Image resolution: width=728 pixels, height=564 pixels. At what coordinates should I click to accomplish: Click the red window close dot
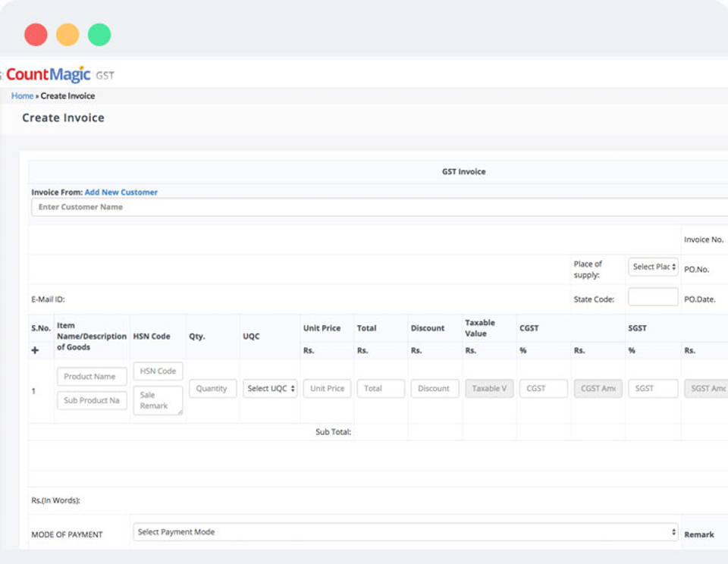click(36, 34)
